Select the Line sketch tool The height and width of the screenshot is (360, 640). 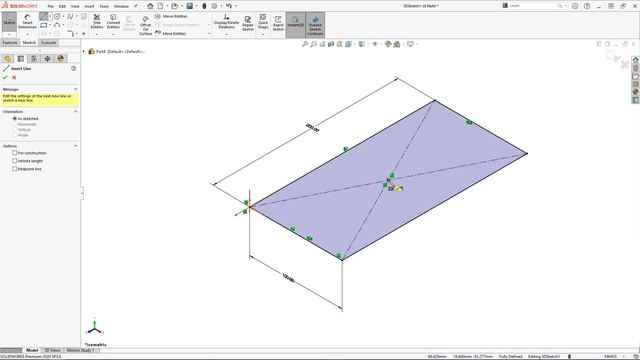coord(43,16)
